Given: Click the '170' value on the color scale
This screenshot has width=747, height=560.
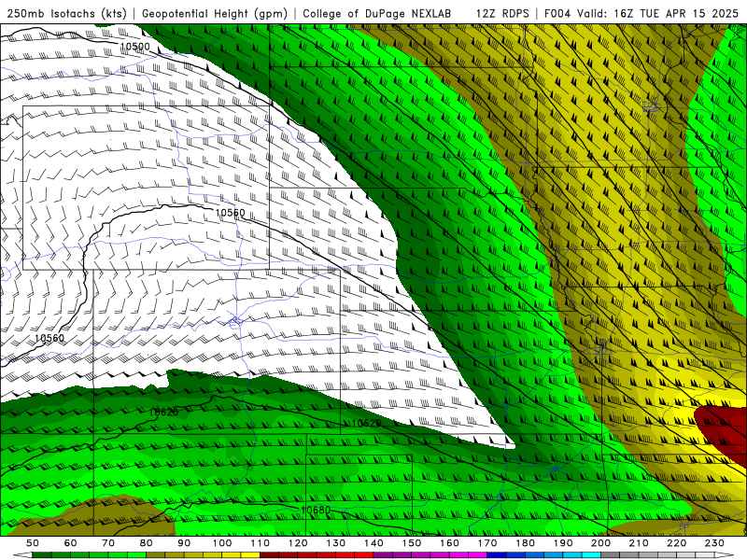Looking at the screenshot, I should click(487, 543).
